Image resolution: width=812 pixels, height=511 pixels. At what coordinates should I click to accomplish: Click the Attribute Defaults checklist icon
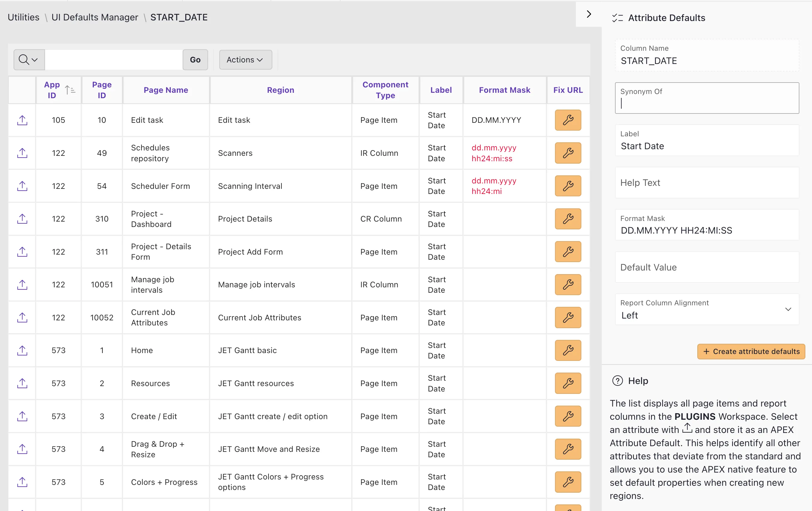617,18
